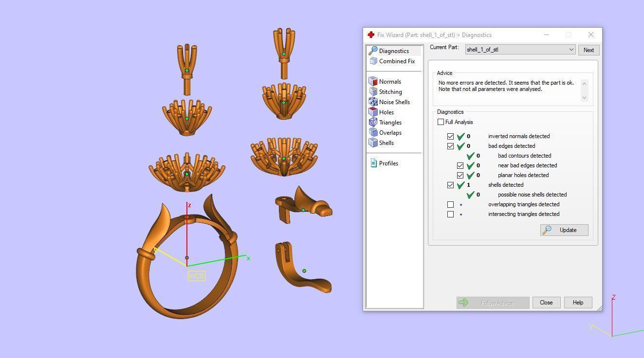Click the green check beside possible noise shells
The height and width of the screenshot is (358, 644).
click(x=470, y=195)
